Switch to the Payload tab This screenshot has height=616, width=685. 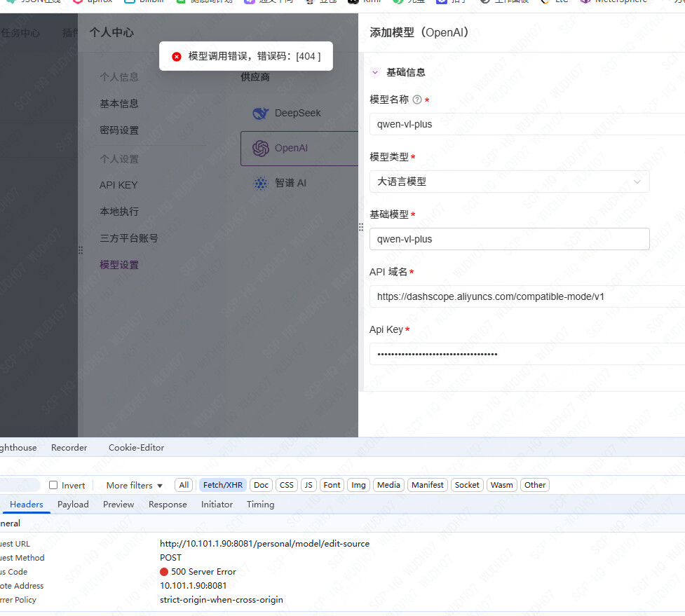tap(73, 505)
